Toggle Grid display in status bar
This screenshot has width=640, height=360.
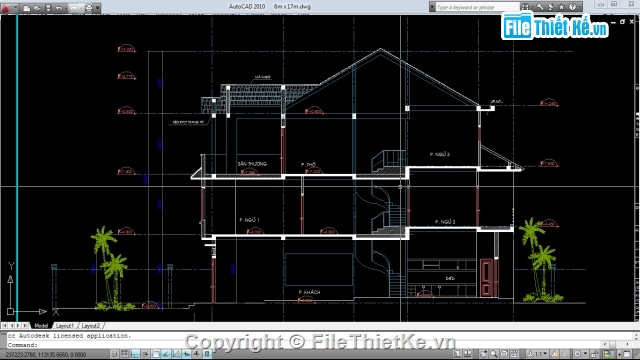point(125,354)
